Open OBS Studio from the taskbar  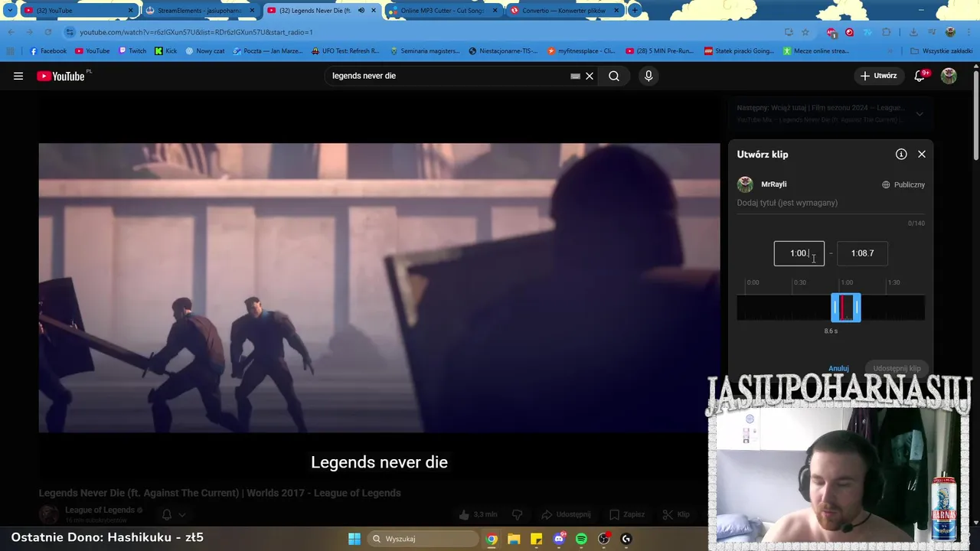[x=604, y=539]
